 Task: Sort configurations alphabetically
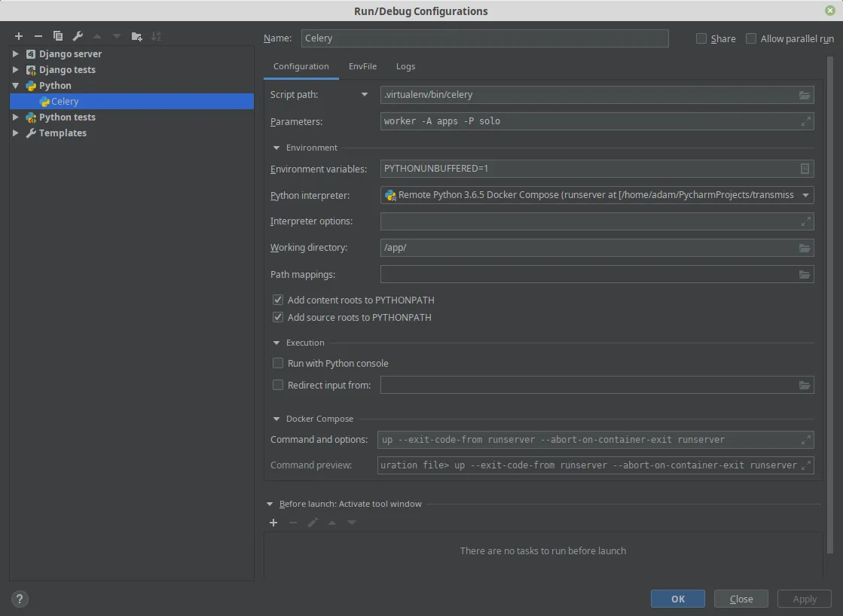click(x=156, y=36)
